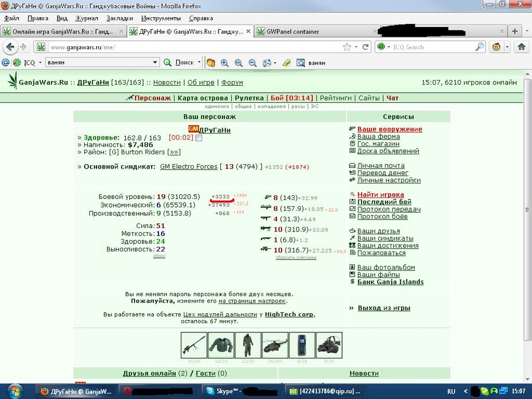Viewport: 532px width, 399px height.
Task: Open the Друзья онлайн list
Action: click(x=149, y=373)
